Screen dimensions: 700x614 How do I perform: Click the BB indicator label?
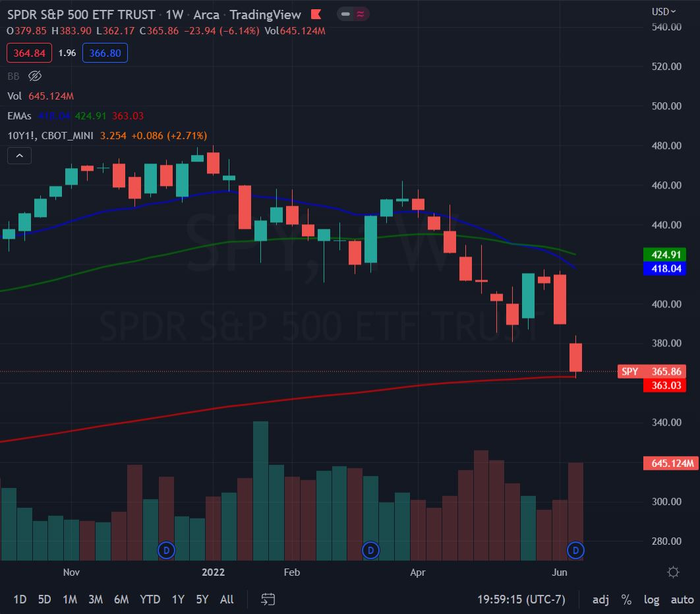13,77
